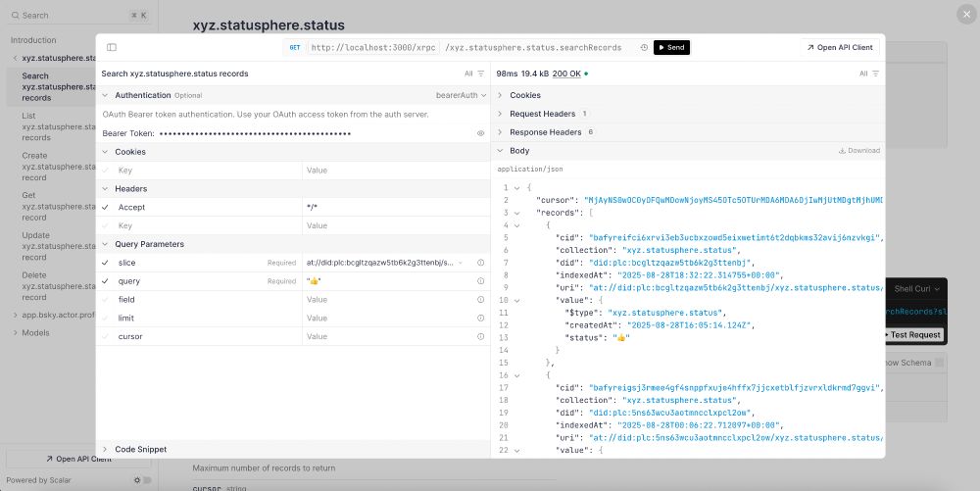Click the 200 OK status link
Image resolution: width=980 pixels, height=491 pixels.
(x=566, y=74)
